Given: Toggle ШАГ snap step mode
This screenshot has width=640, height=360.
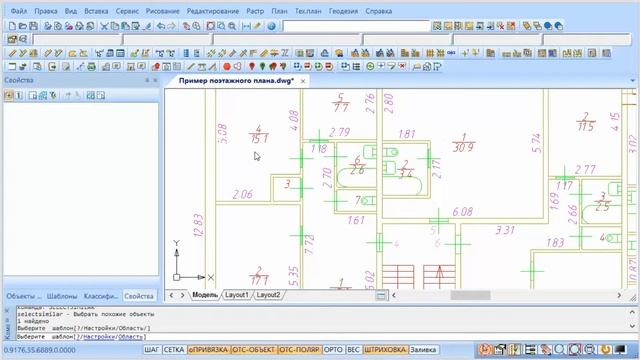Looking at the screenshot, I should [x=152, y=350].
